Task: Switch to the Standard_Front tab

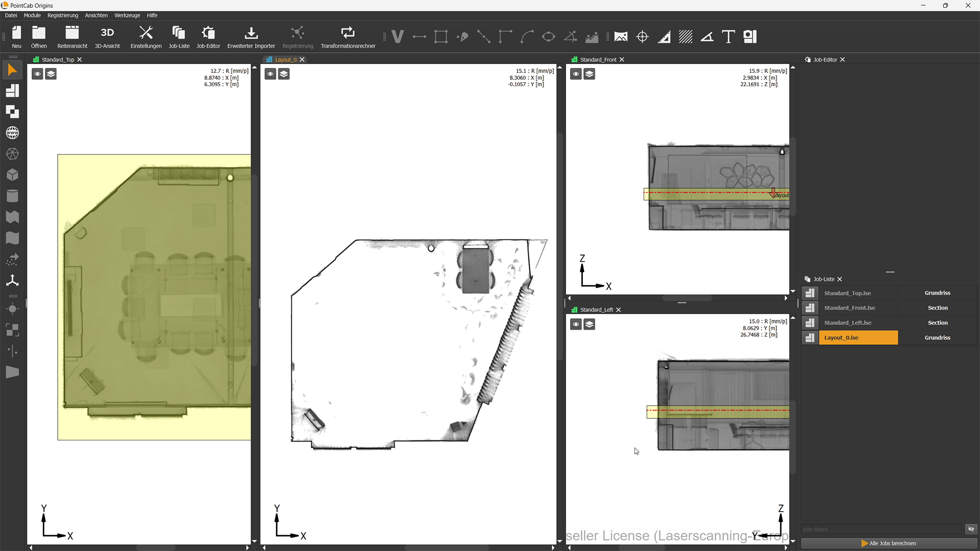Action: [598, 60]
